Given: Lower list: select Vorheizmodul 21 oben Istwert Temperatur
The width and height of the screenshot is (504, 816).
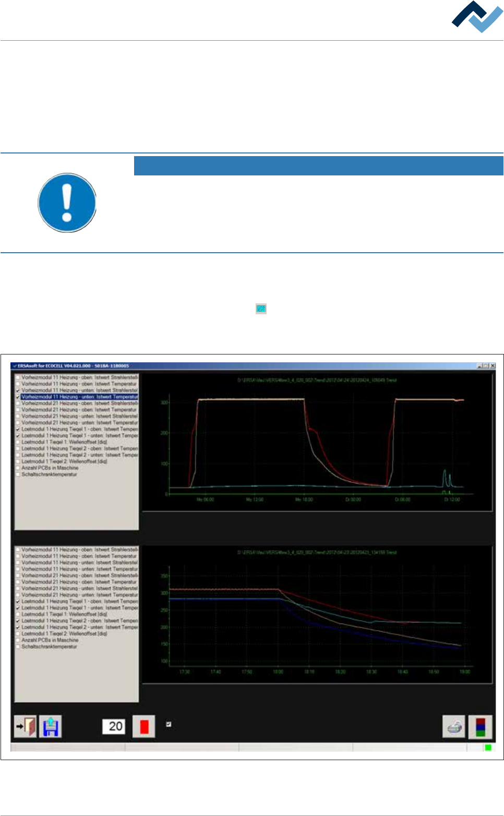Looking at the screenshot, I should coord(79,582).
